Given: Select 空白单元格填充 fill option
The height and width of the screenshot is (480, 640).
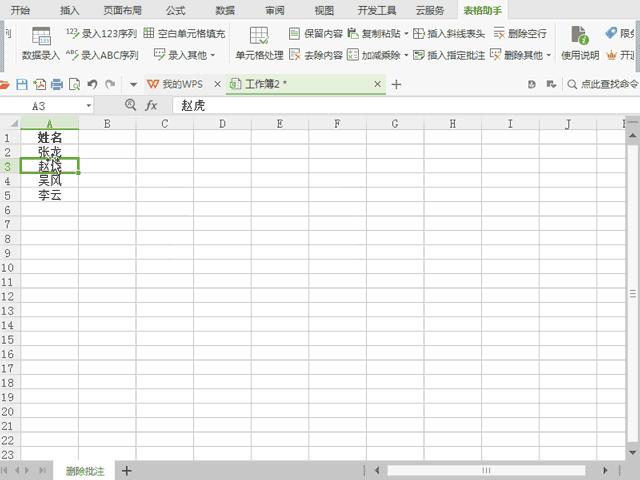Looking at the screenshot, I should (184, 33).
